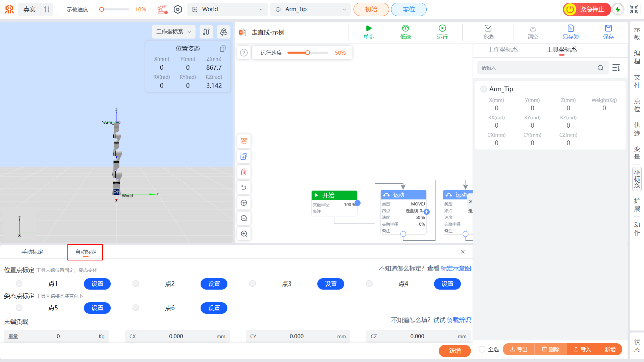Click the undo arrow icon in canvas toolbar

244,187
